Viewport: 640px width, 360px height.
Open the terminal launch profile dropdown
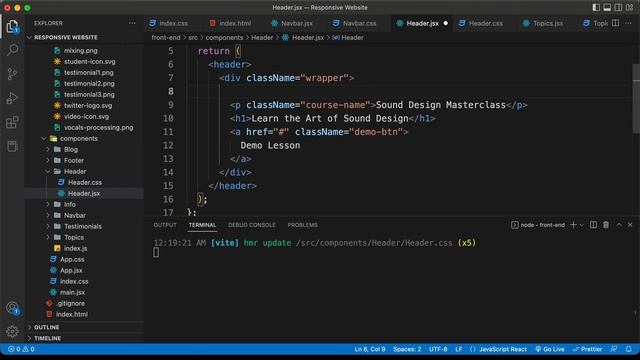(582, 225)
